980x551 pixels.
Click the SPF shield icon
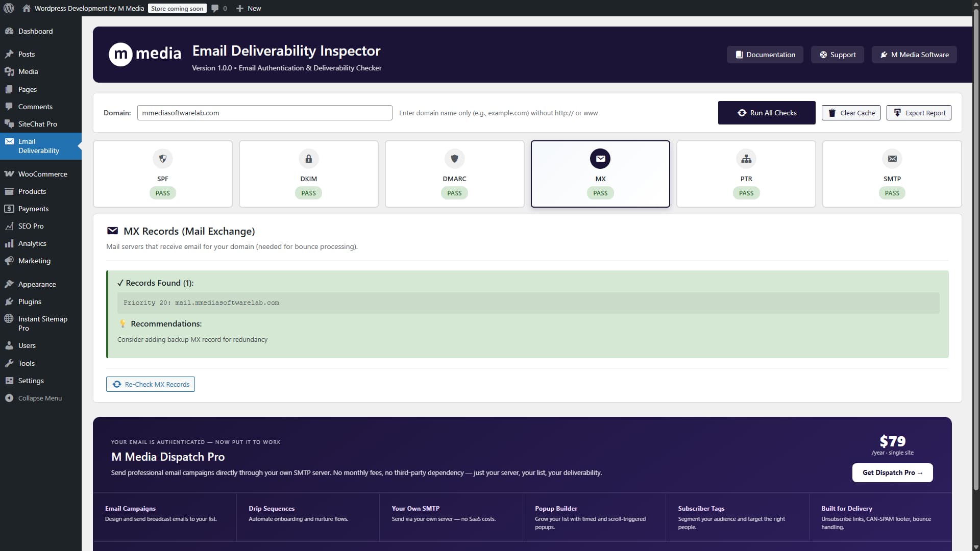point(162,159)
